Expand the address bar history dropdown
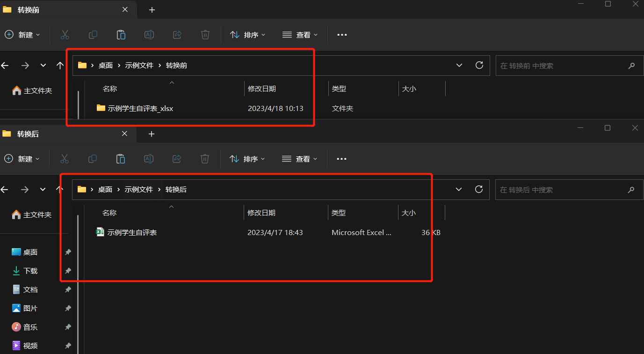Screen dimensions: 644x354 click(459, 65)
